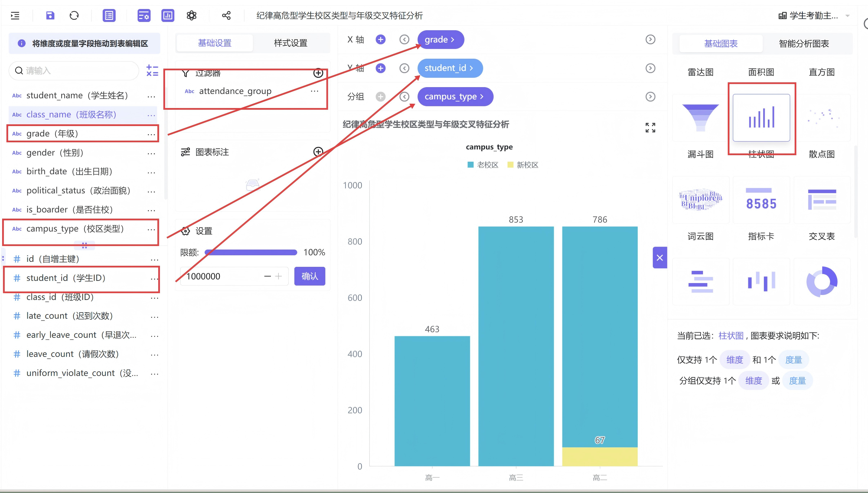Add a field to Y axis
The image size is (868, 493).
pos(380,68)
